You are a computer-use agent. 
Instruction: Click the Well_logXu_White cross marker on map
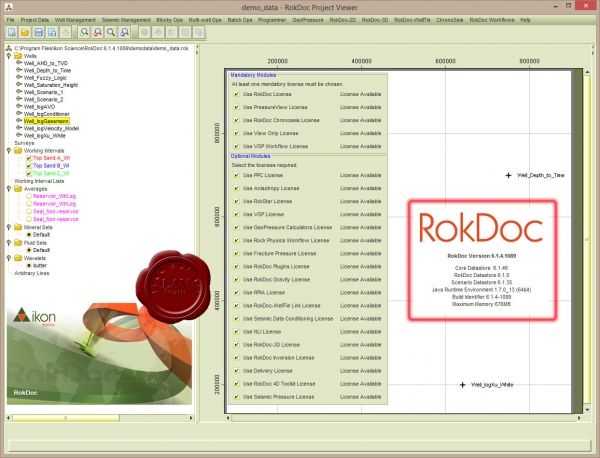click(462, 385)
